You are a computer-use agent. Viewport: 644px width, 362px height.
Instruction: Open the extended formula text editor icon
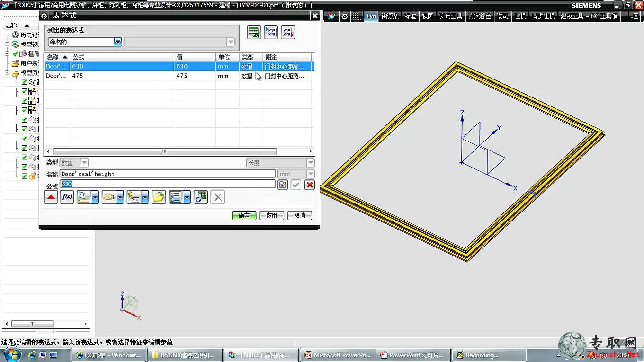click(283, 185)
